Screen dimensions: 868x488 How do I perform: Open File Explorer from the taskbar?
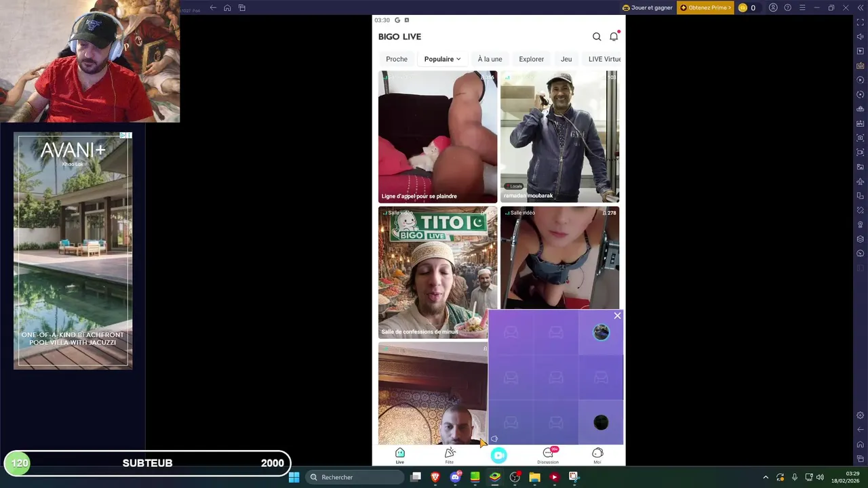click(534, 477)
